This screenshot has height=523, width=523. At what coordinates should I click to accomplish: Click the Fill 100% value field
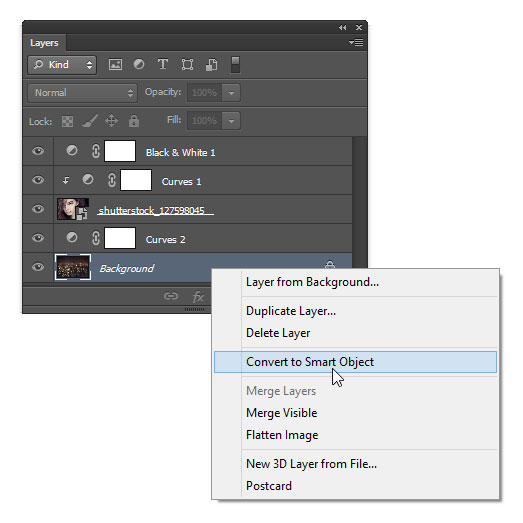coord(204,121)
